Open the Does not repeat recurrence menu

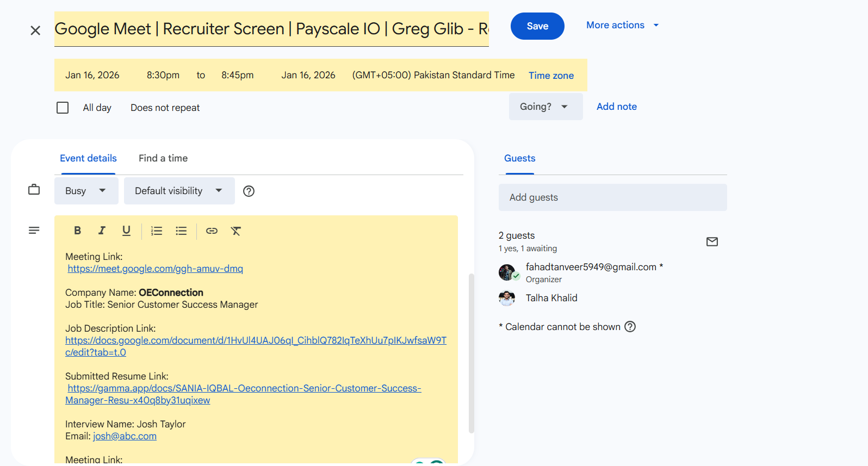click(165, 108)
